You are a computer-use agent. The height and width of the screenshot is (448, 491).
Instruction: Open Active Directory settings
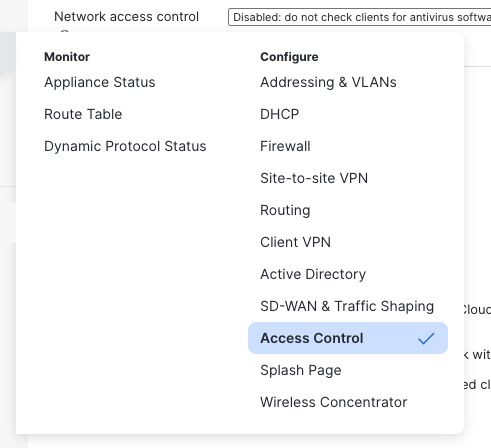313,274
